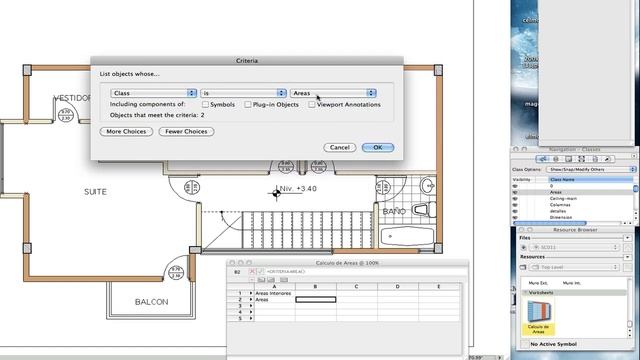This screenshot has width=640, height=360.
Task: Cancel the Criteria dialog
Action: click(340, 147)
